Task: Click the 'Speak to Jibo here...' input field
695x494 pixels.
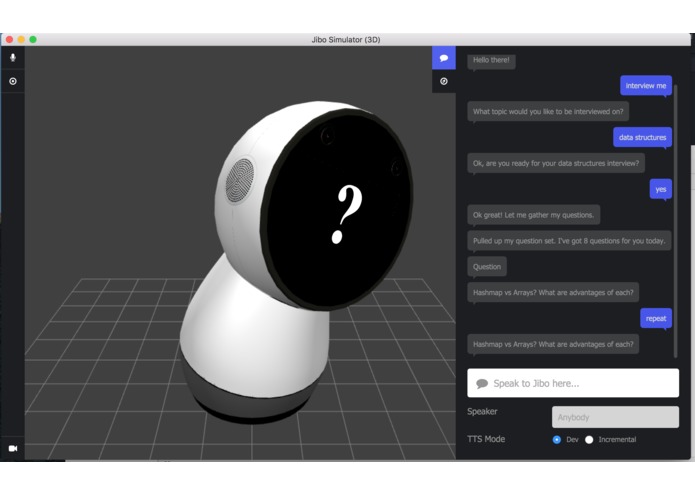Action: (x=573, y=383)
